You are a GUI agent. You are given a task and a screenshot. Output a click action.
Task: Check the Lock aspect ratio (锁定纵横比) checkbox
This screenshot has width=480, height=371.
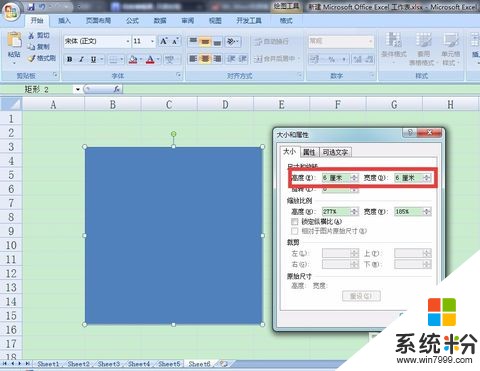294,221
